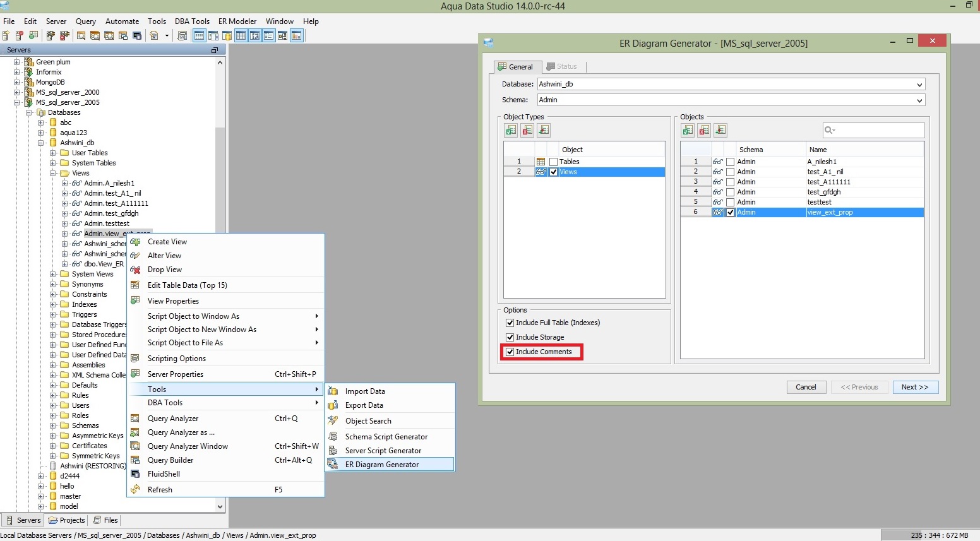Uncheck the Views object type checkbox
Screen dimensions: 980x541
(x=554, y=172)
